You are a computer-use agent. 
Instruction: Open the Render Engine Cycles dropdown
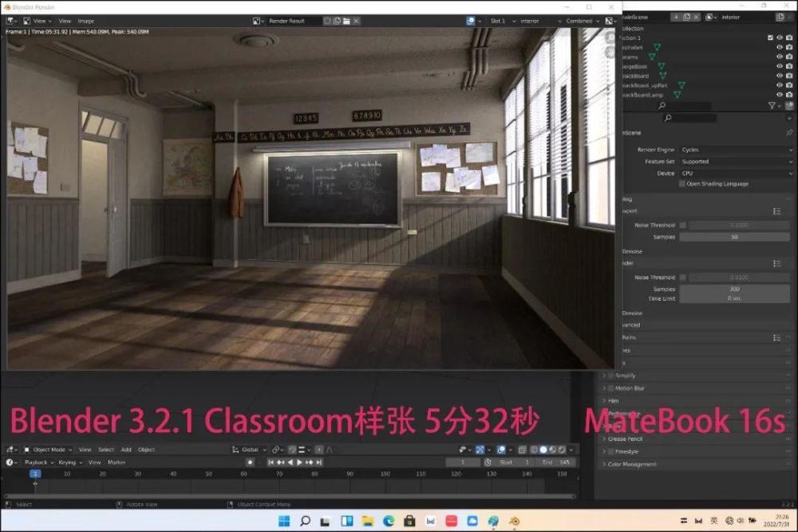[737, 149]
